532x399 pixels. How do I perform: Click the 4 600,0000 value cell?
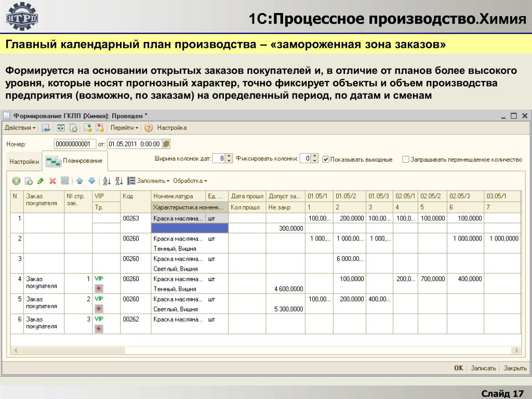coord(286,289)
